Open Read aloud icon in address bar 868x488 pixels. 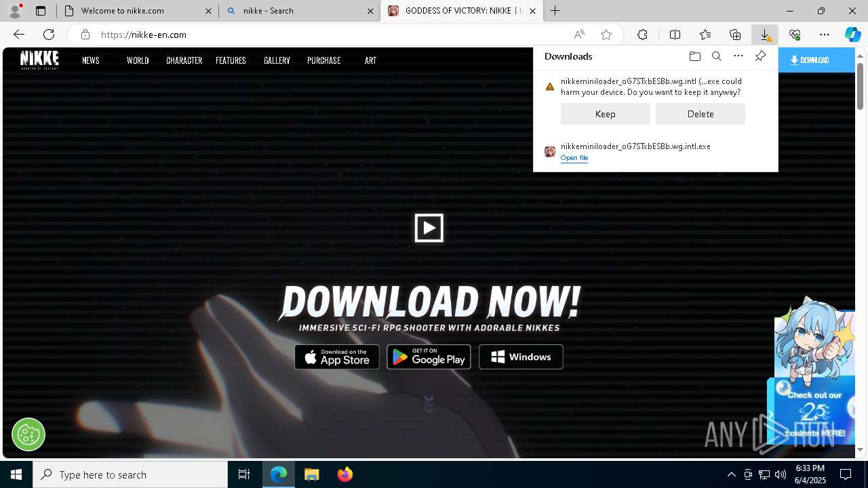[579, 35]
